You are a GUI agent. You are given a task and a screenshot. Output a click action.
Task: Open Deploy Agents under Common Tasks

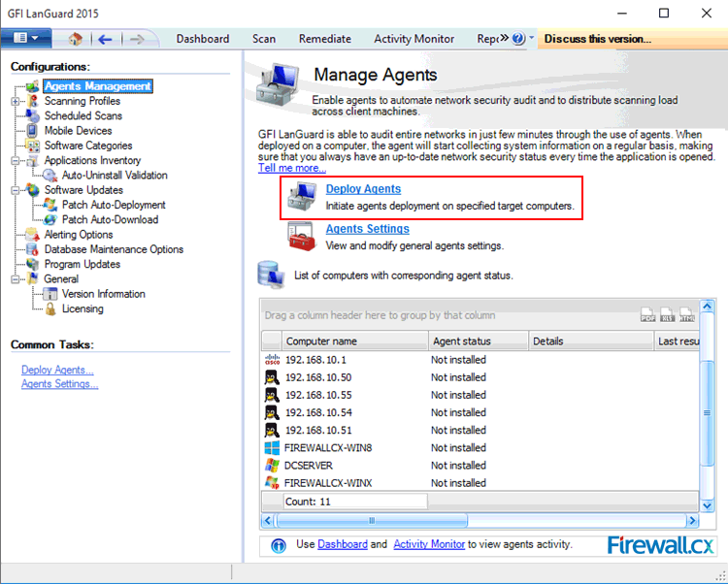tap(57, 370)
